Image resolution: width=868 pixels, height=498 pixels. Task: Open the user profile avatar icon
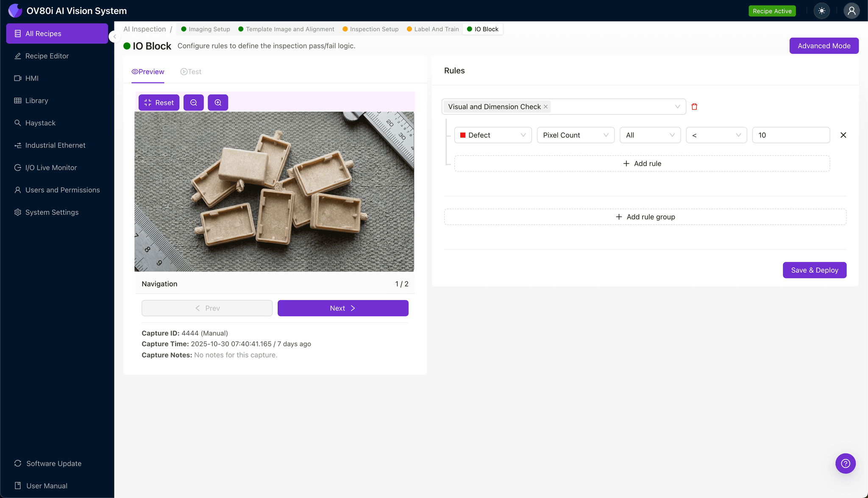(851, 11)
